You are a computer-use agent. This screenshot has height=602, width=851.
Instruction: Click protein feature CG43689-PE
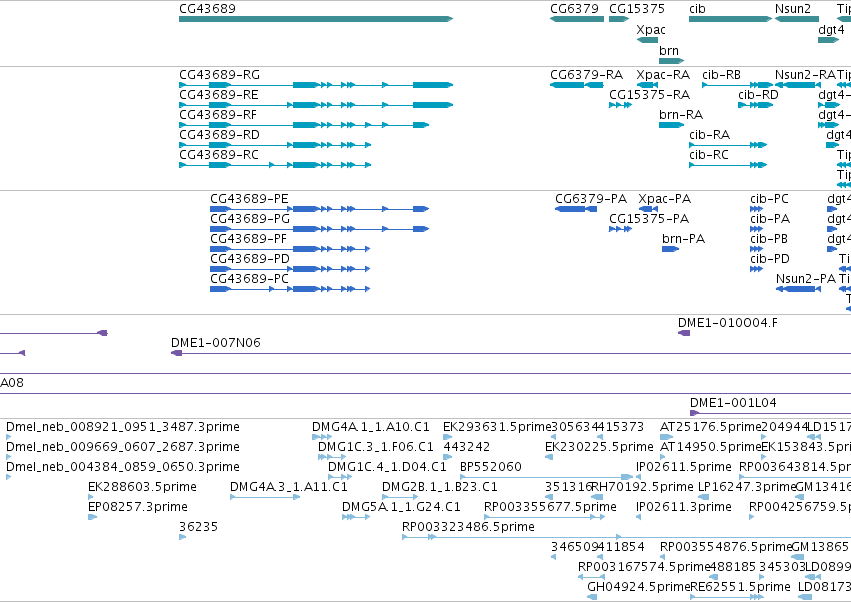320,209
